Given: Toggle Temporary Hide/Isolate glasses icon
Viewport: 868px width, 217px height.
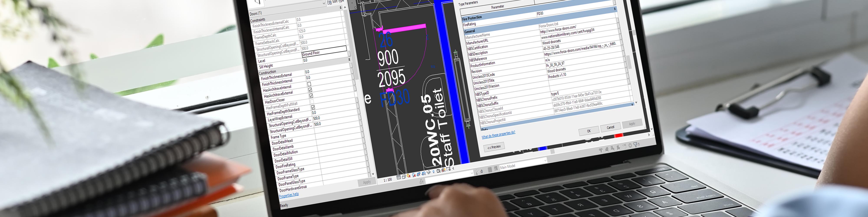Looking at the screenshot, I should [429, 172].
